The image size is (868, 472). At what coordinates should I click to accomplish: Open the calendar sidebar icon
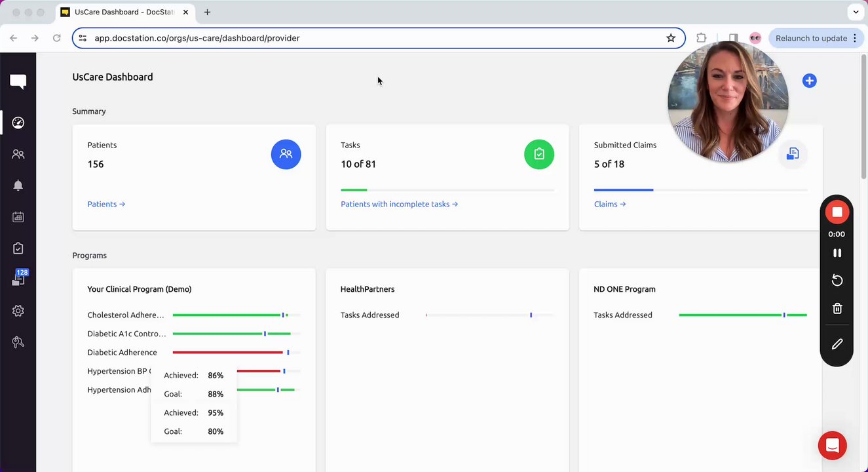tap(18, 217)
